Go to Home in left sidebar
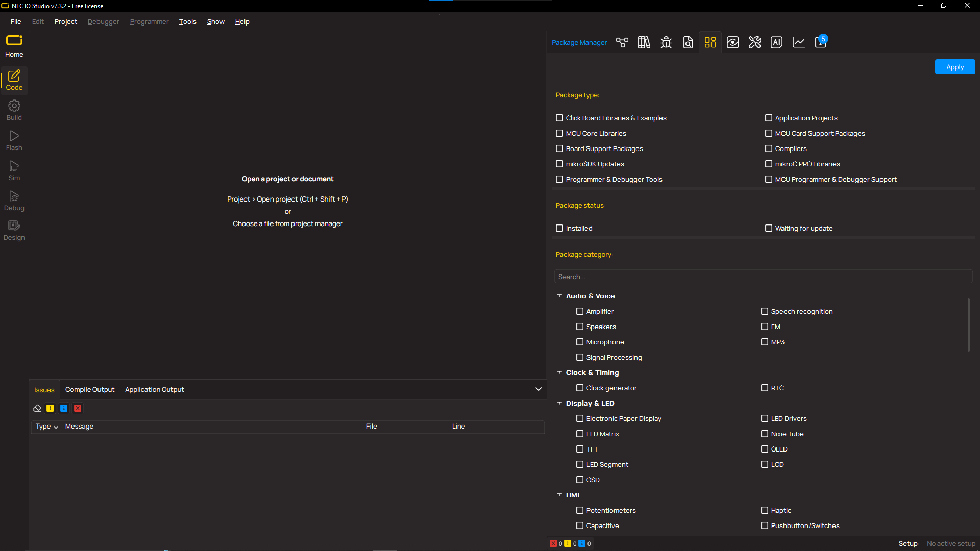Image resolution: width=980 pixels, height=551 pixels. pos(14,46)
